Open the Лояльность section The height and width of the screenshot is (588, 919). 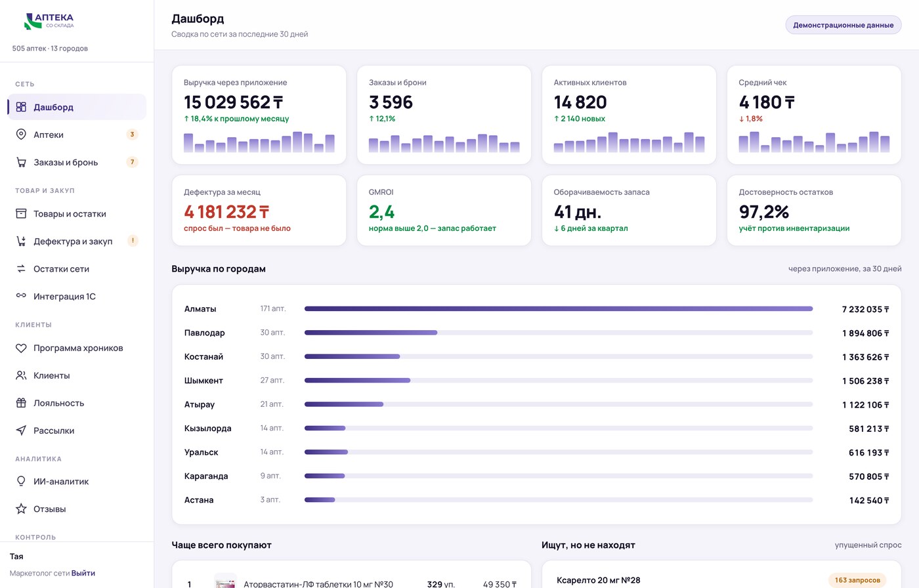[x=77, y=403]
